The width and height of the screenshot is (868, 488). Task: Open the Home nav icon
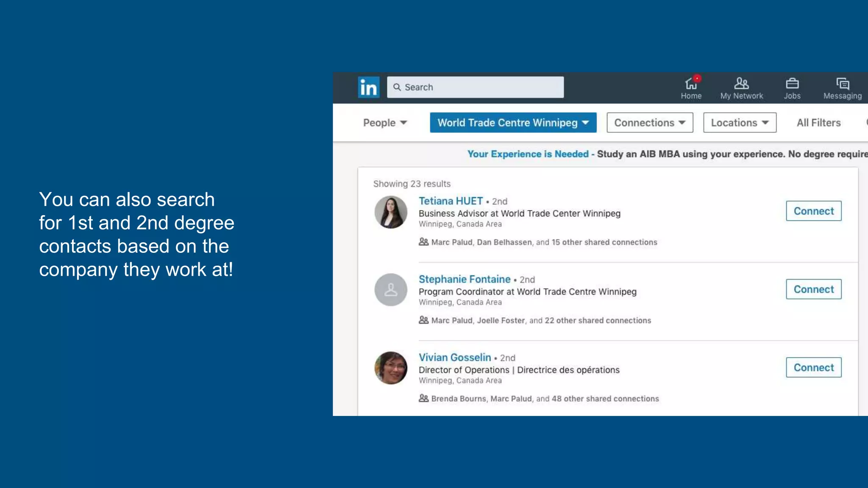[x=691, y=88]
